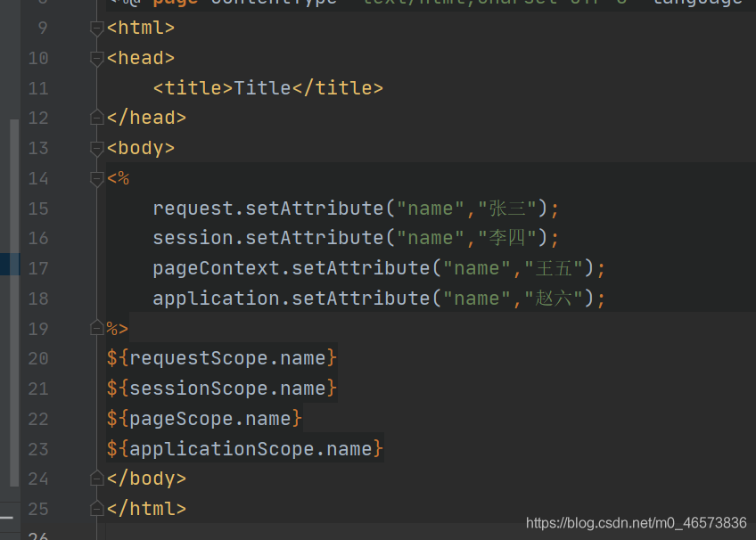Toggle fold marker at </body> line 24
Screen dimensions: 756x540
coord(97,479)
